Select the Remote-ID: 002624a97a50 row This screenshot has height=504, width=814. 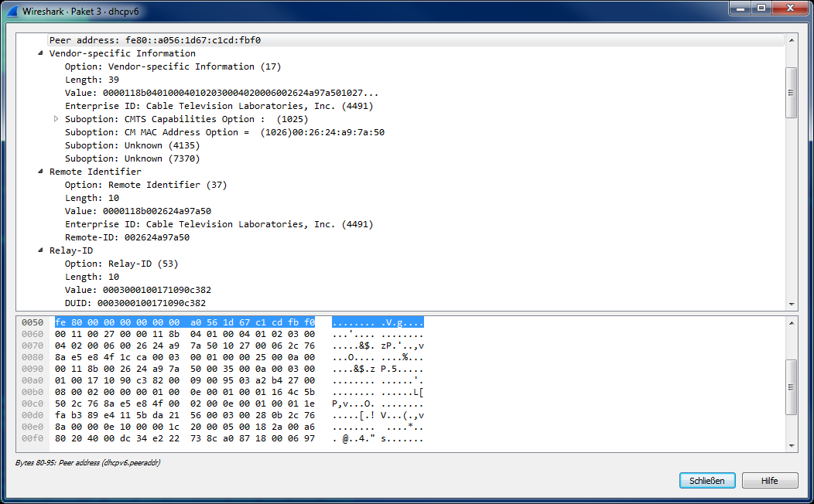127,237
